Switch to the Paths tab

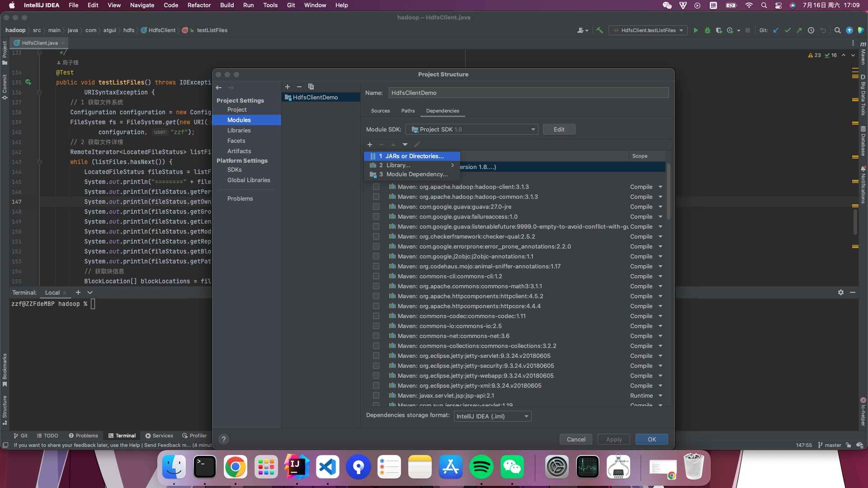point(408,111)
